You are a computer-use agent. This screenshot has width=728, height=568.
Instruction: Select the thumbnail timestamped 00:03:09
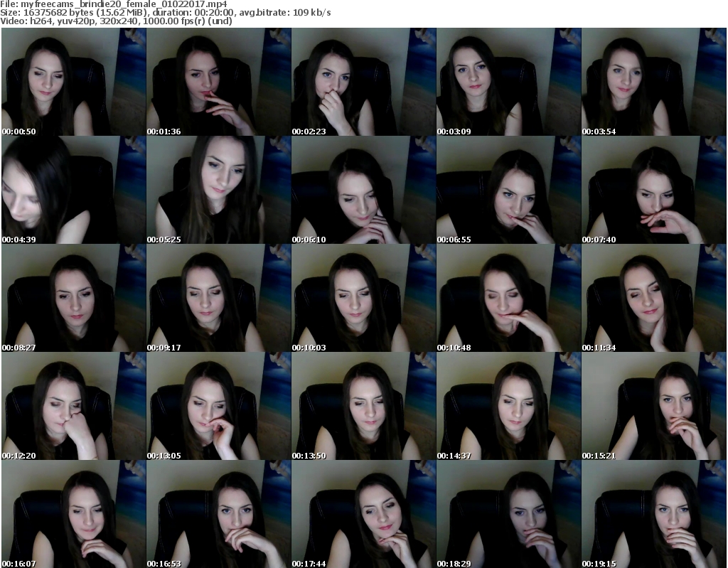(509, 82)
